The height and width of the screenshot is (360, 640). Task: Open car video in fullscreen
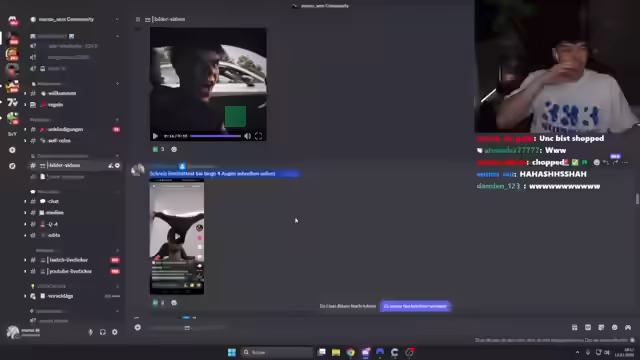pos(258,136)
